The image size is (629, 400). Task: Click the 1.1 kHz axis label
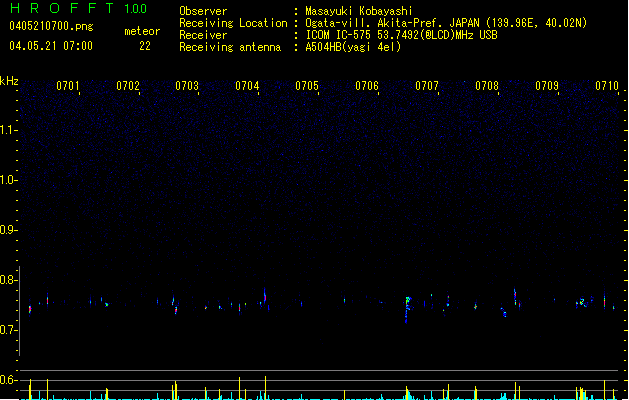8,130
